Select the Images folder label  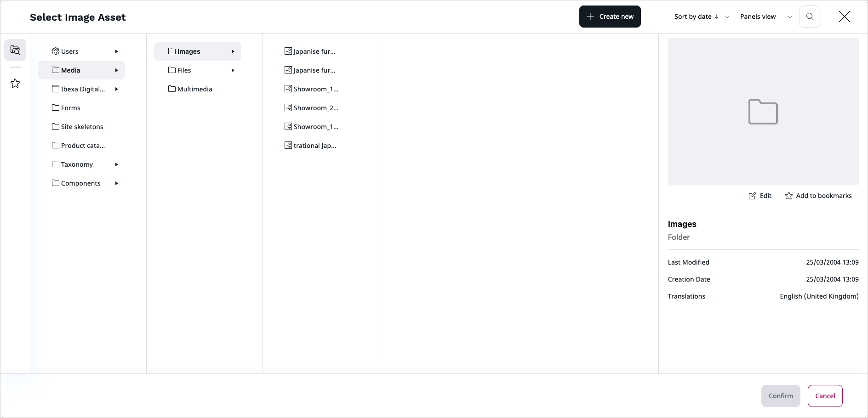pos(188,51)
